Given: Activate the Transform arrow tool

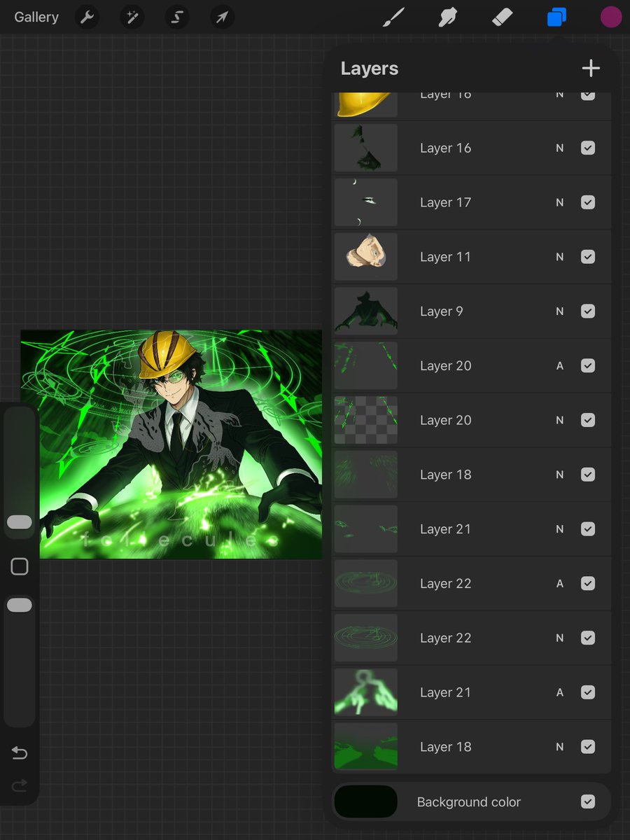Looking at the screenshot, I should click(x=222, y=17).
